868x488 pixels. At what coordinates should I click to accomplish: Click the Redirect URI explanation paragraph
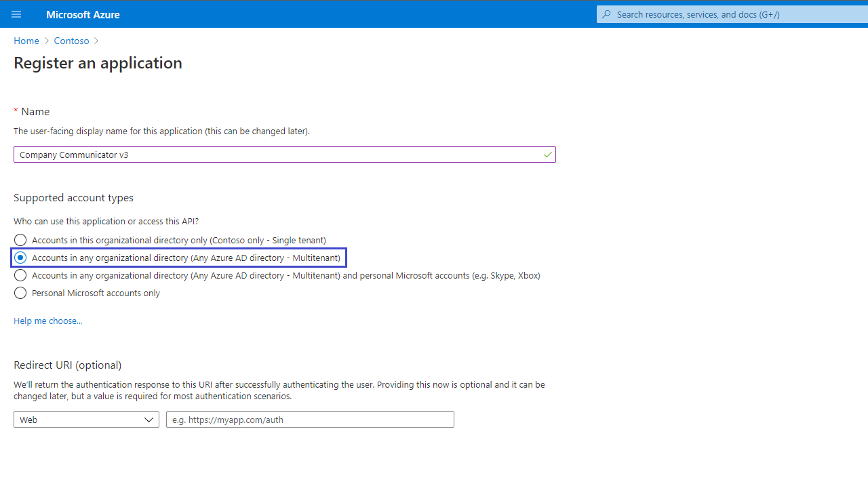(x=279, y=390)
